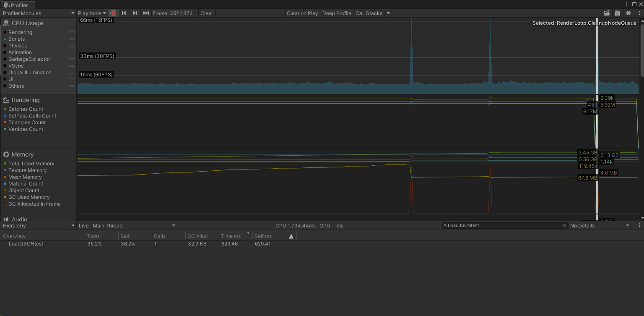Viewport: 644px width, 316px height.
Task: Open Profiler window tab context menu dots
Action: [626, 4]
